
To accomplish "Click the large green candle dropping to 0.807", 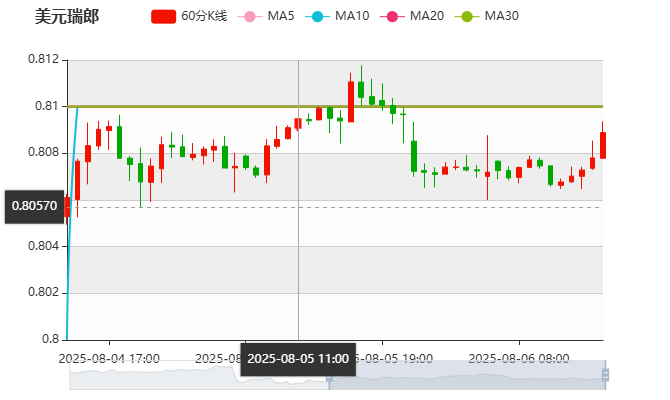I will [x=414, y=156].
